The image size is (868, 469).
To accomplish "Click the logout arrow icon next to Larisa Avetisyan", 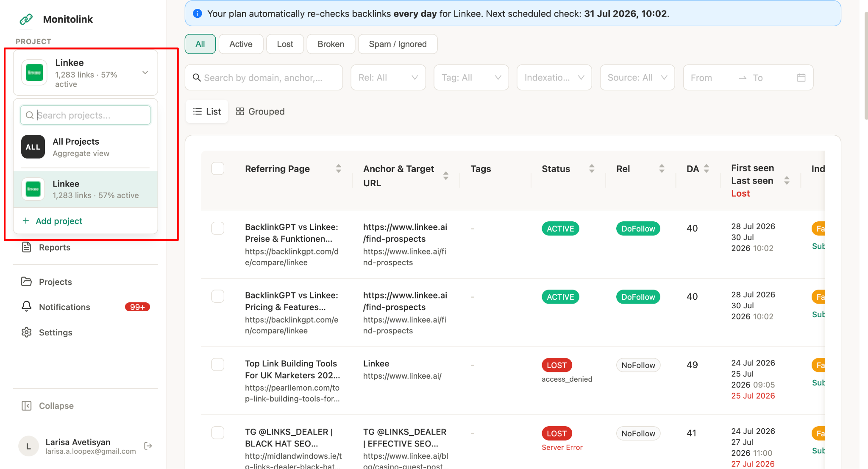I will click(148, 446).
